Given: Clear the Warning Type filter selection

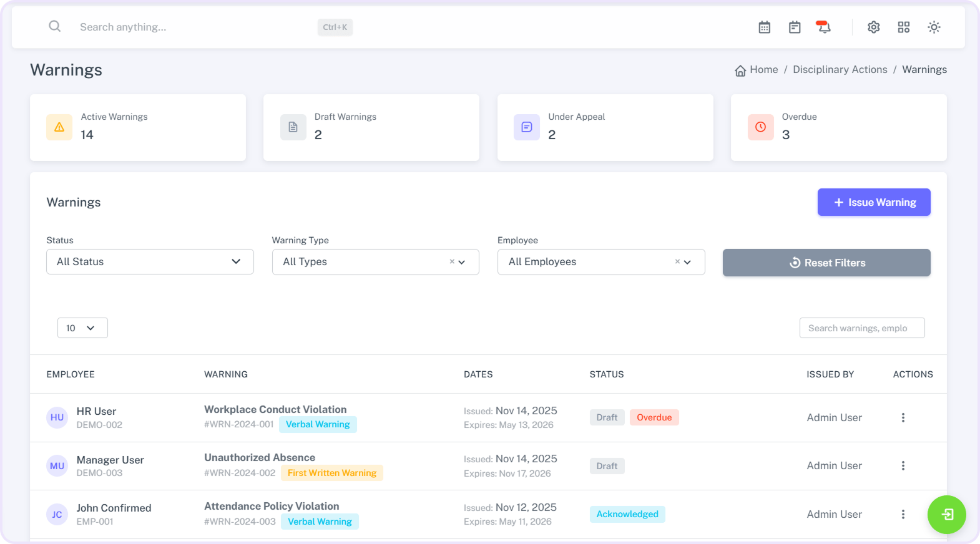Looking at the screenshot, I should [x=452, y=262].
